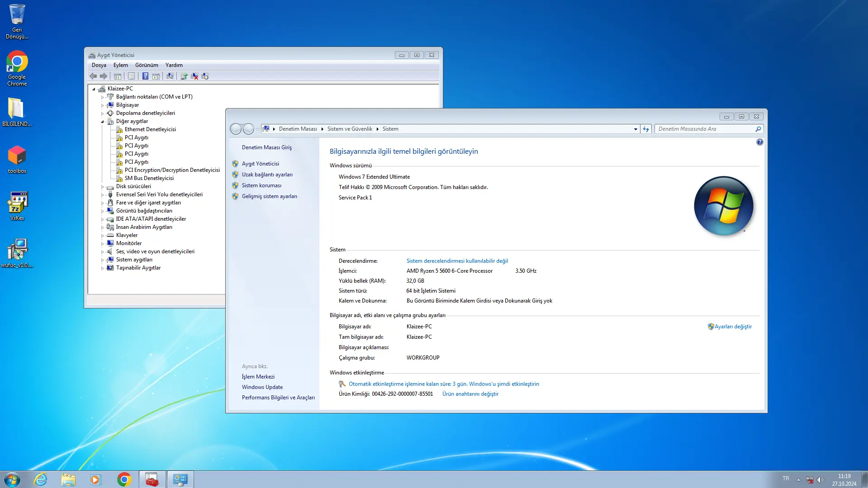Expand Görüntü bağdaştırıcıları node
868x488 pixels.
102,211
